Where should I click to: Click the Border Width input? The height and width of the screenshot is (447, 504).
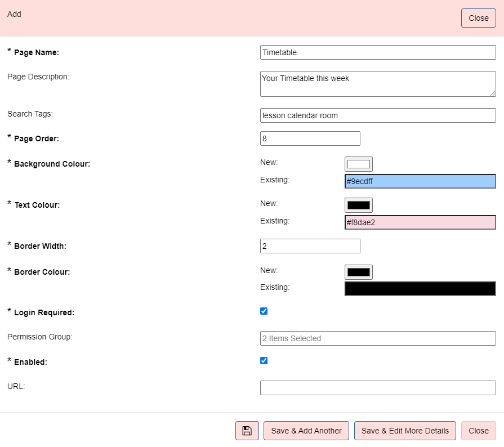tap(310, 246)
